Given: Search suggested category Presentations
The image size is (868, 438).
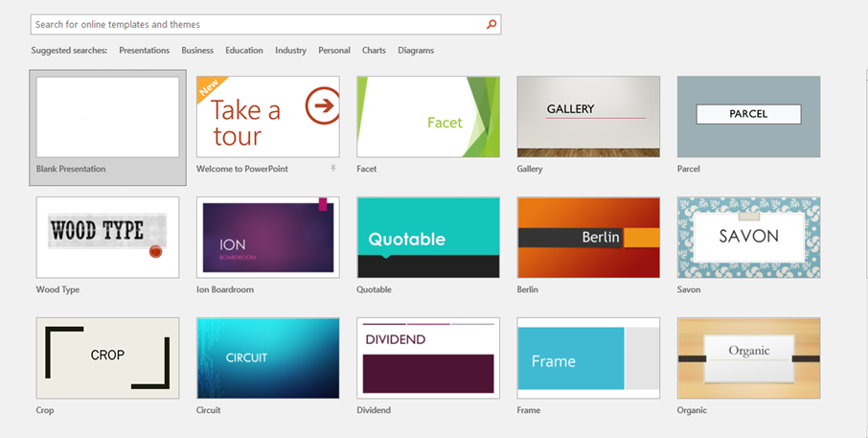Looking at the screenshot, I should (x=144, y=51).
